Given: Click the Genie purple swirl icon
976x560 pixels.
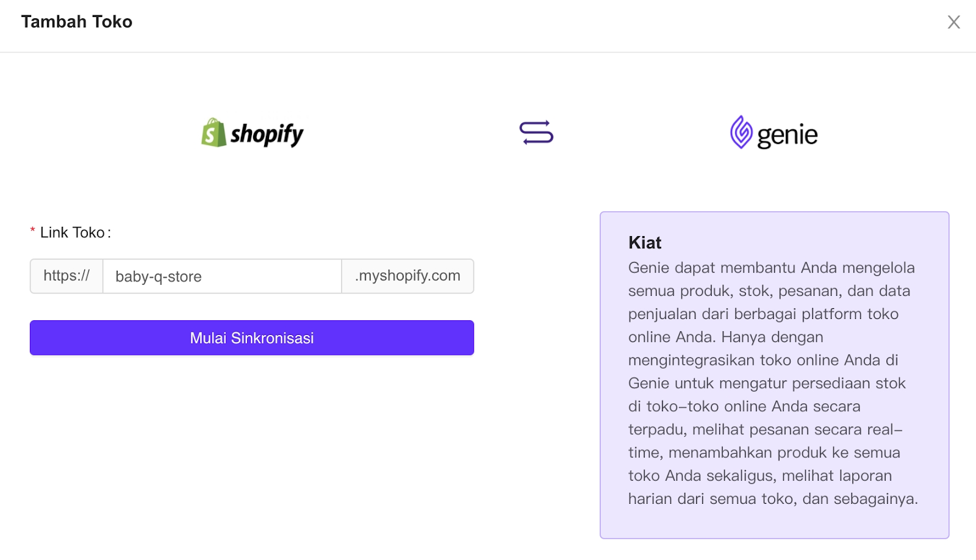Looking at the screenshot, I should click(741, 132).
